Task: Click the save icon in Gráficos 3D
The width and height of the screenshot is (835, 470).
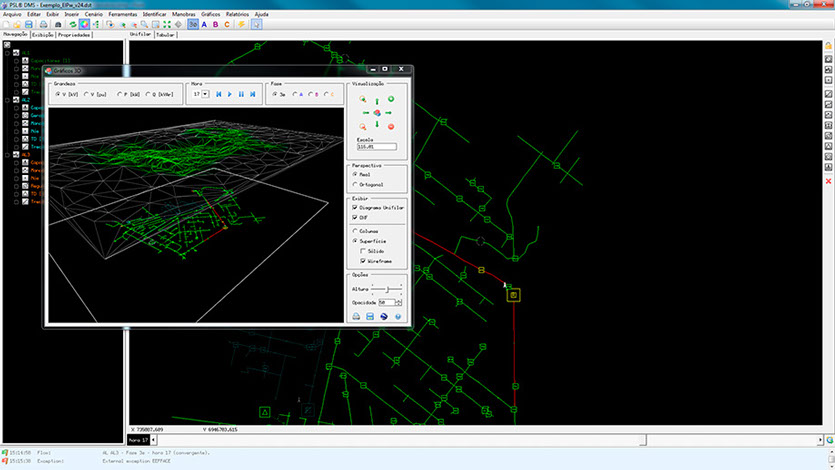Action: [x=369, y=316]
